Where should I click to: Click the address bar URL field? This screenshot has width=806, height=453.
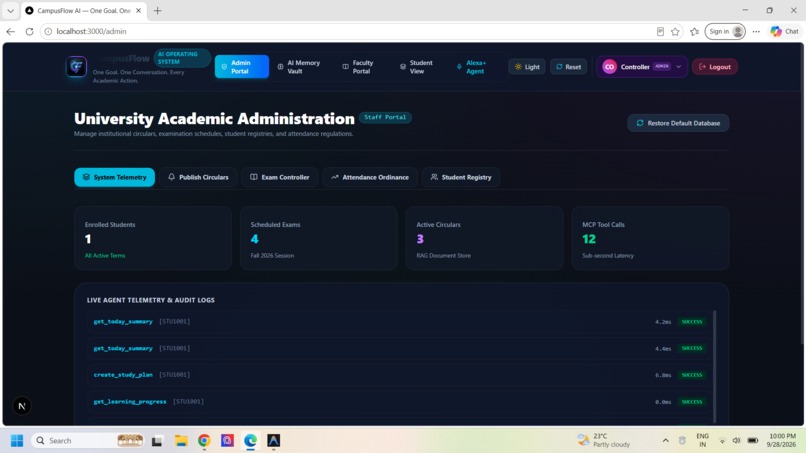[x=350, y=31]
